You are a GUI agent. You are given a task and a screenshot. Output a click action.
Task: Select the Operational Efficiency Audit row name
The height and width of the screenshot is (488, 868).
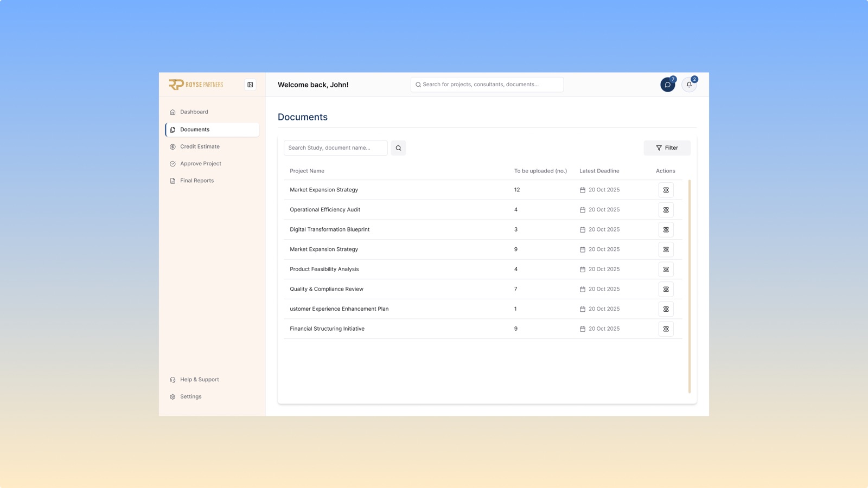(x=325, y=210)
